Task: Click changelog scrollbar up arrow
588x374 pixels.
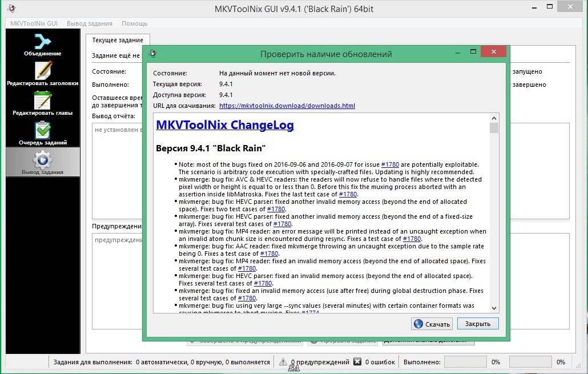Action: point(494,118)
